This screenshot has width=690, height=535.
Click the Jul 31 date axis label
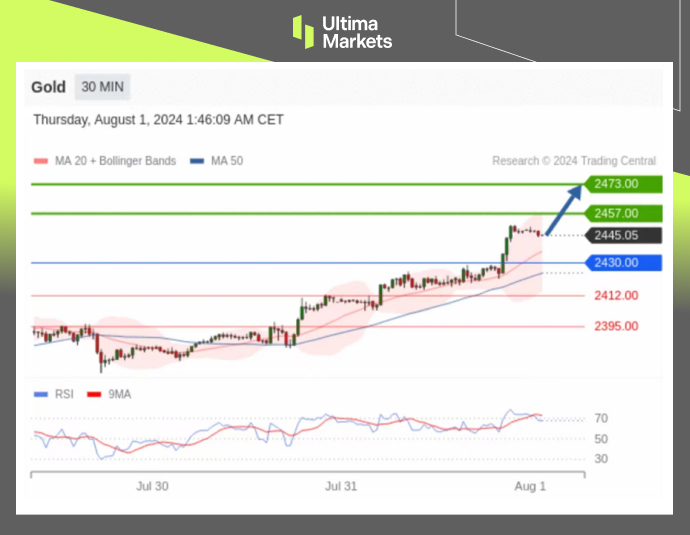coord(341,485)
